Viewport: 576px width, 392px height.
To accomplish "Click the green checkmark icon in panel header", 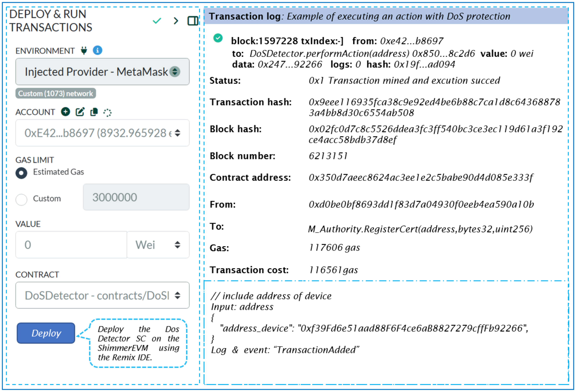I will click(x=157, y=21).
